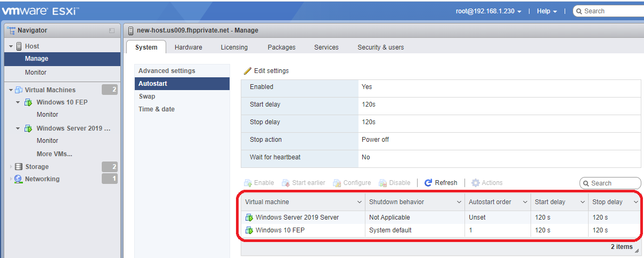
Task: Click the Windows Server 2019 Server VM icon in table
Action: pyautogui.click(x=249, y=217)
